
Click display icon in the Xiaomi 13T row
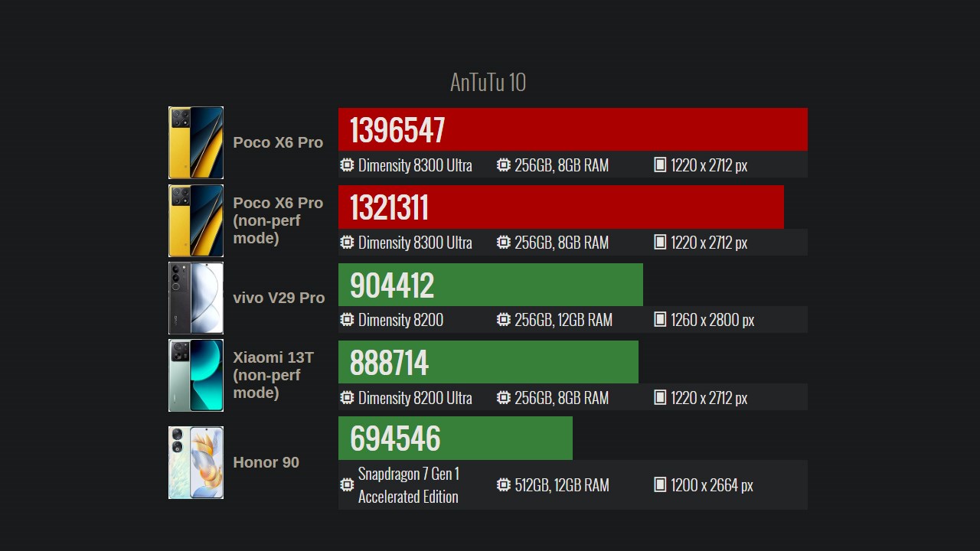point(660,397)
